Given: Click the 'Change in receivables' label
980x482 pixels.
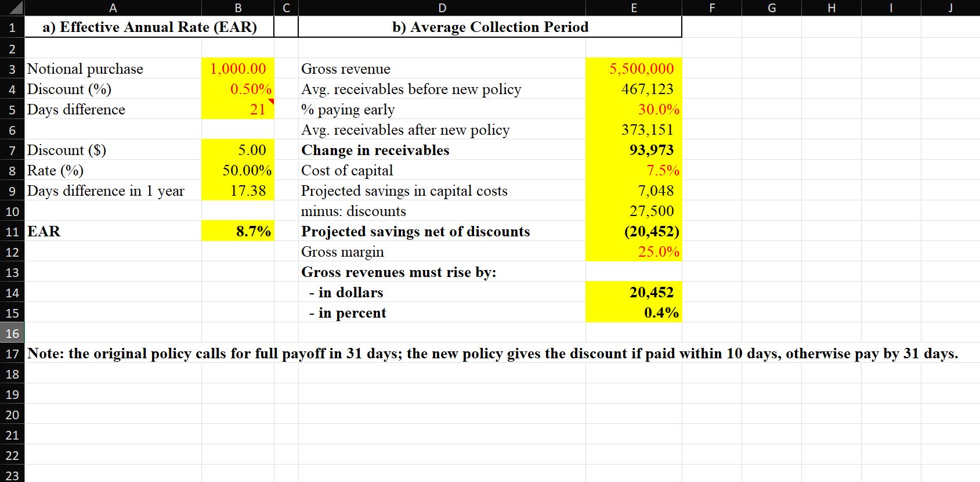Looking at the screenshot, I should (442, 150).
